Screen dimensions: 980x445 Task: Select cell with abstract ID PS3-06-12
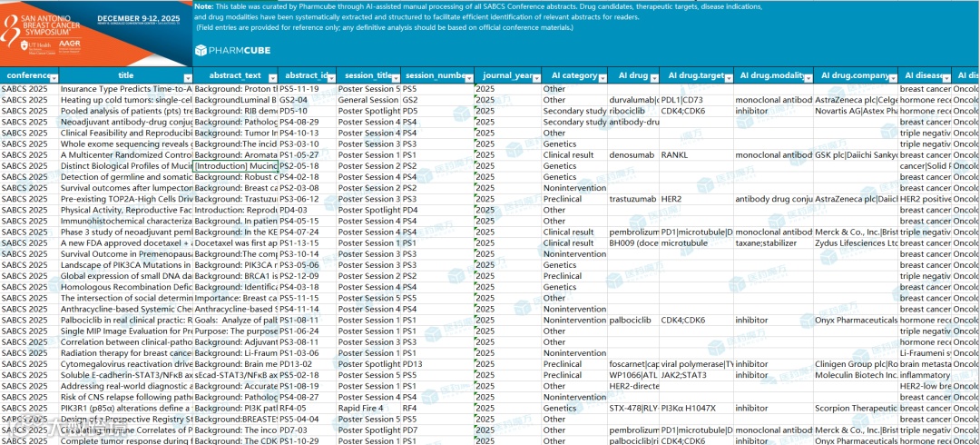click(308, 199)
